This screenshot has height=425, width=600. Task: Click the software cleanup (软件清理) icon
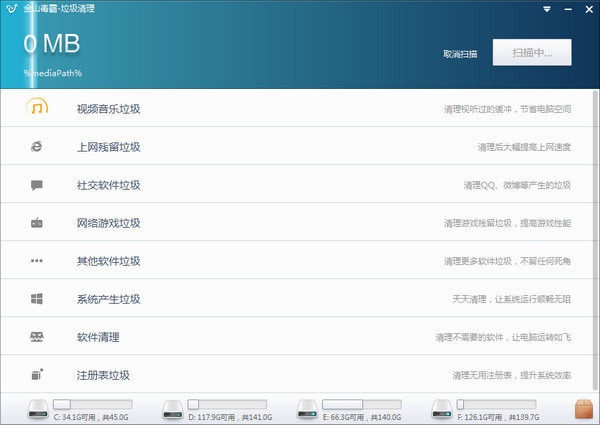pos(37,337)
